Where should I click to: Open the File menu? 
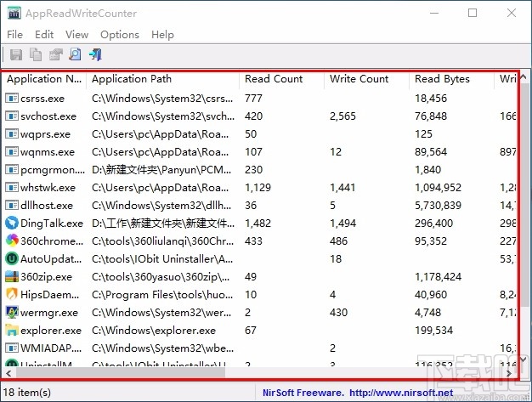coord(15,35)
